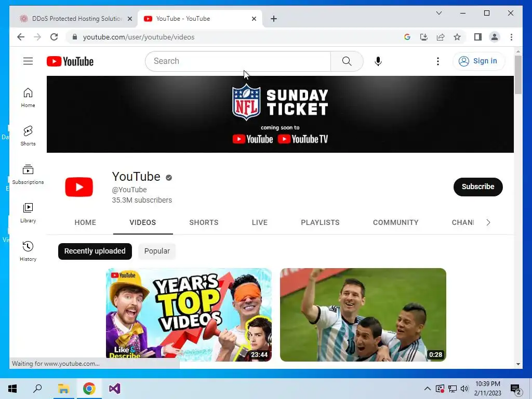Viewport: 532px width, 399px height.
Task: Expand the tab search chevron
Action: [438, 13]
